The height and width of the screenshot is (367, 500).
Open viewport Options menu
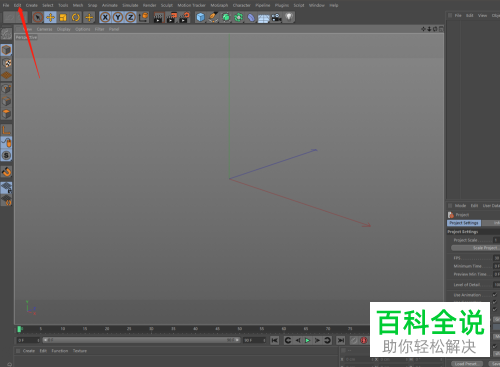83,29
